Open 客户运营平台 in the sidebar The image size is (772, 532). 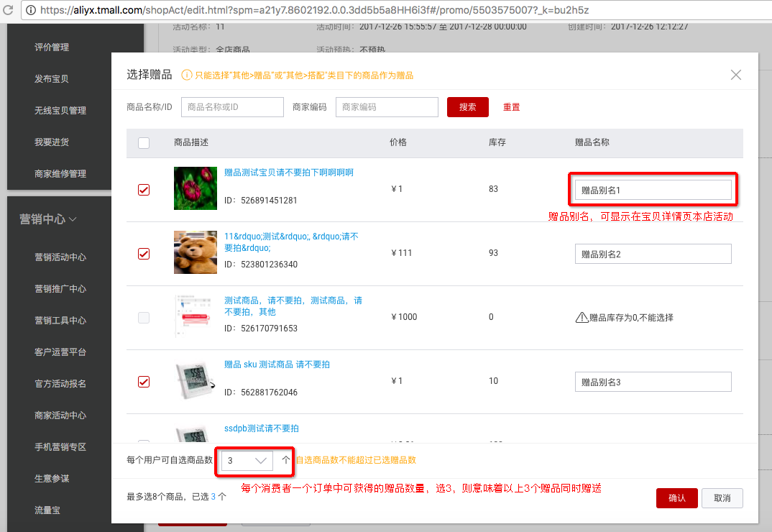60,352
